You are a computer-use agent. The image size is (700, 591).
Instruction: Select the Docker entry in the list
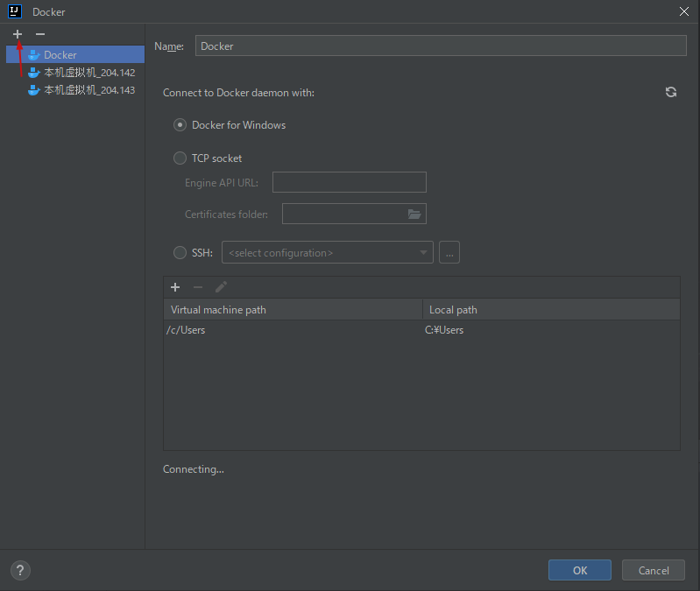coord(75,55)
